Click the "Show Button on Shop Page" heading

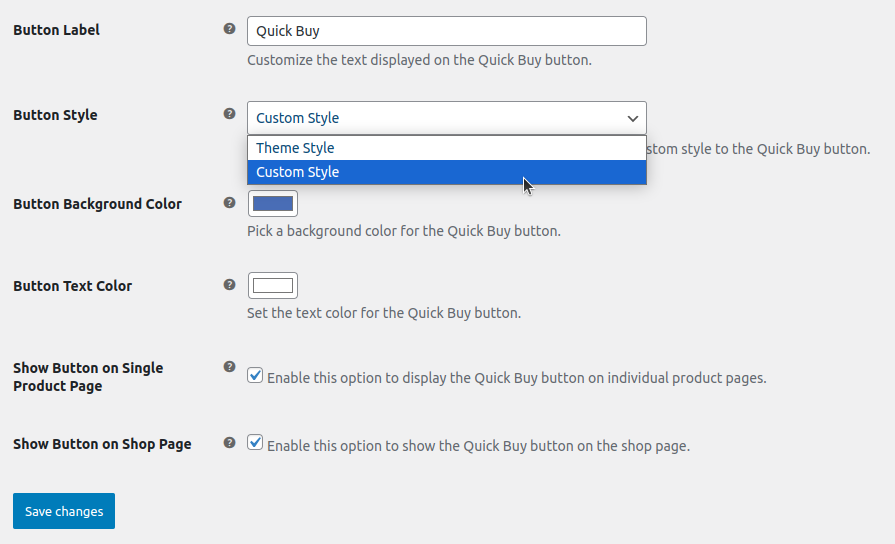coord(102,444)
